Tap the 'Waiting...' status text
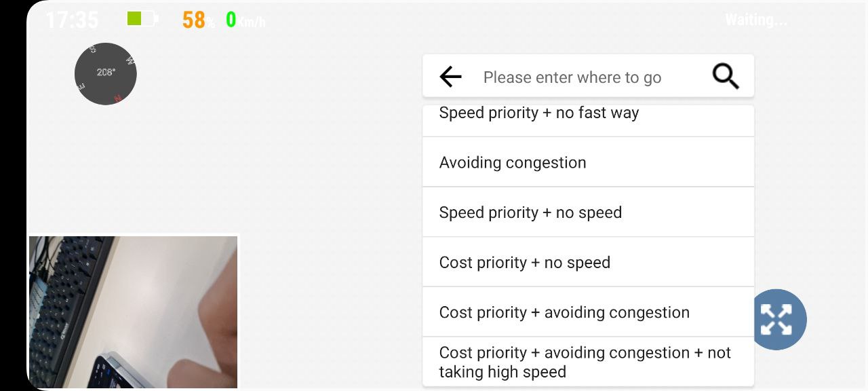This screenshot has width=868, height=391. coord(756,20)
